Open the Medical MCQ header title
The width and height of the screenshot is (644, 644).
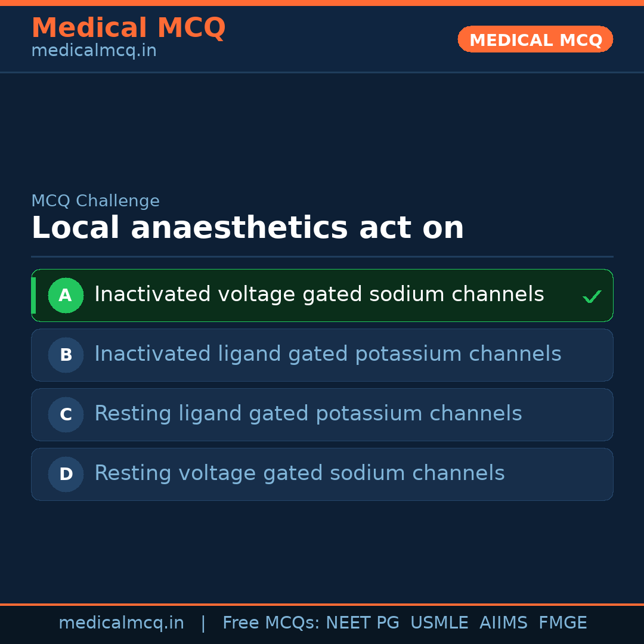click(128, 28)
